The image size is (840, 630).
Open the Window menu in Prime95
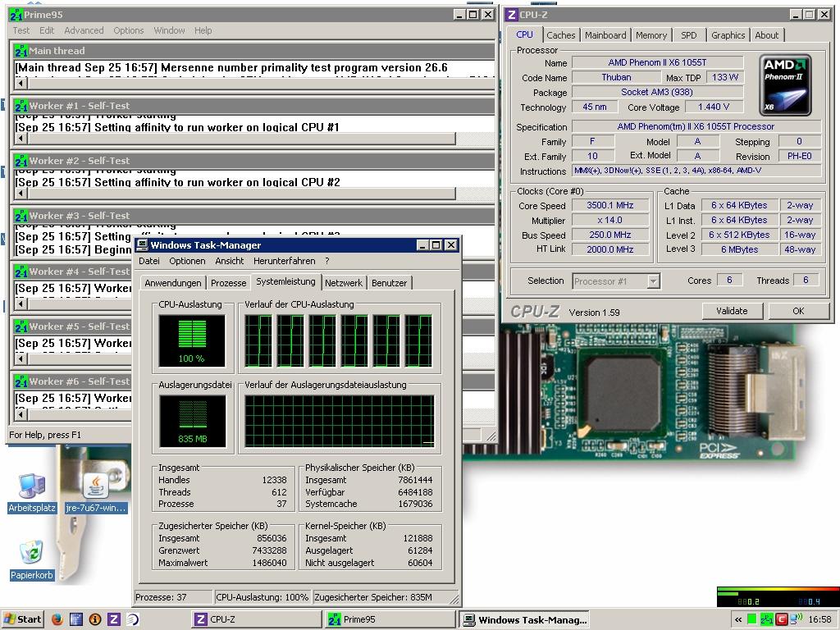pyautogui.click(x=169, y=30)
